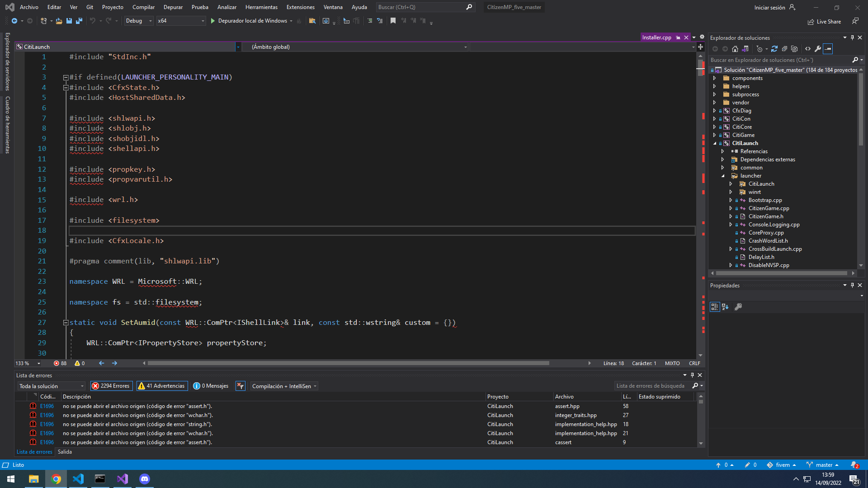Viewport: 868px width, 488px height.
Task: Switch Properties to categorized view
Action: [715, 307]
